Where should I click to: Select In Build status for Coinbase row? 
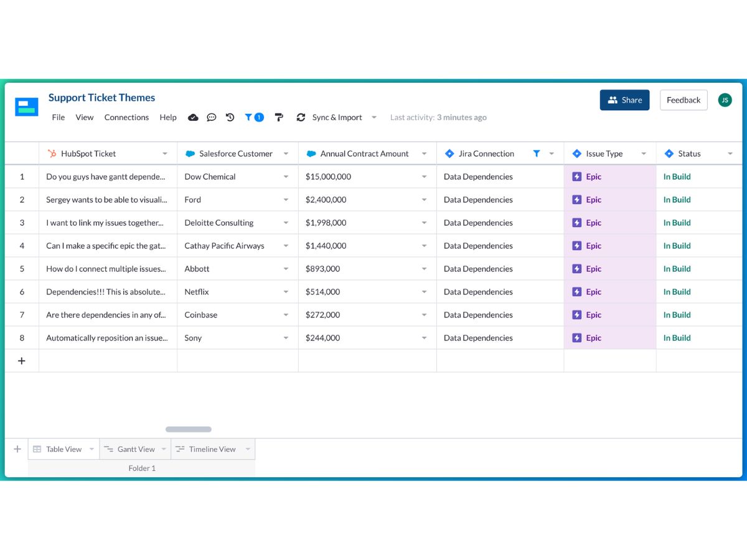677,315
